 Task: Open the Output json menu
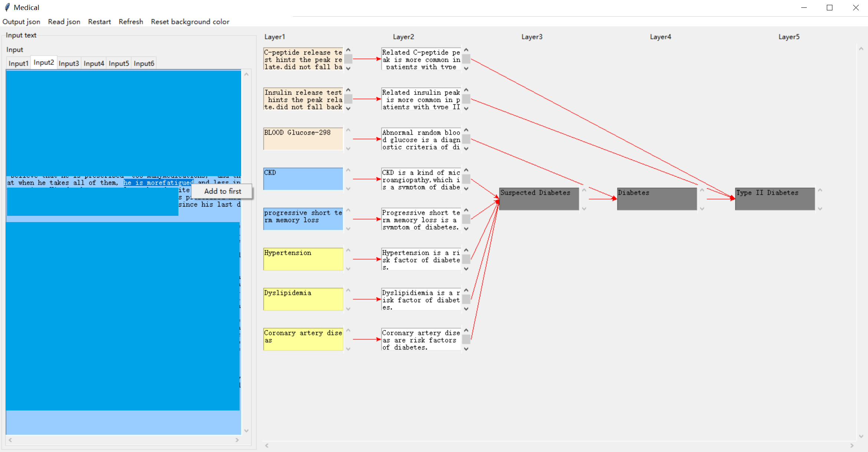point(21,22)
